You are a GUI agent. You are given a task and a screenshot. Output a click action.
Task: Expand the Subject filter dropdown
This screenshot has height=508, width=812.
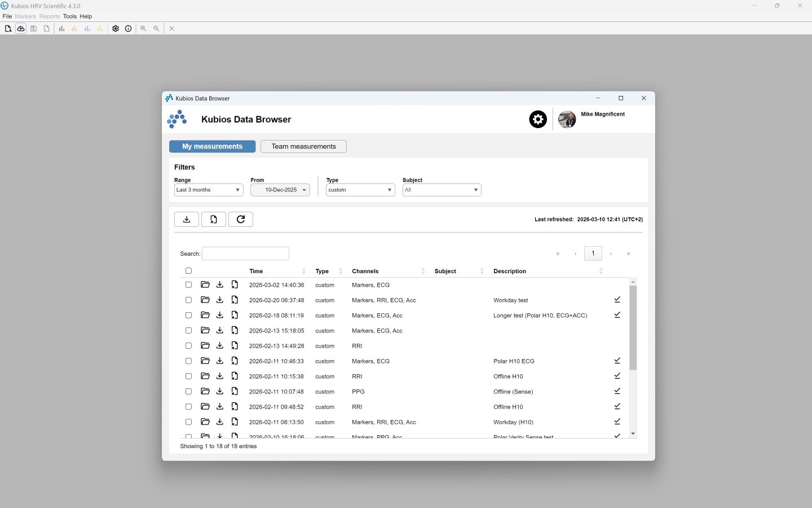point(442,190)
